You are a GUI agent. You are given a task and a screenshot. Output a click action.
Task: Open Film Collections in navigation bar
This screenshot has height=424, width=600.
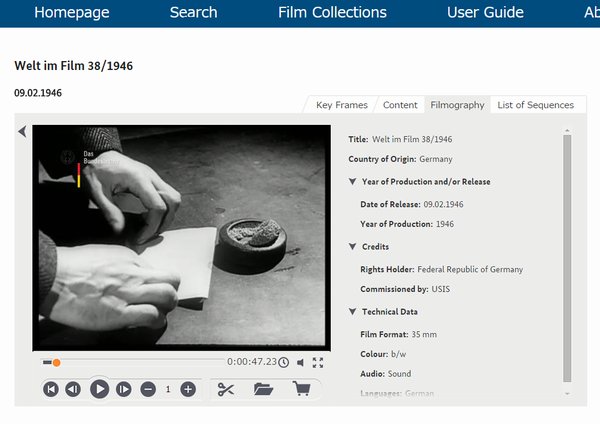tap(332, 12)
